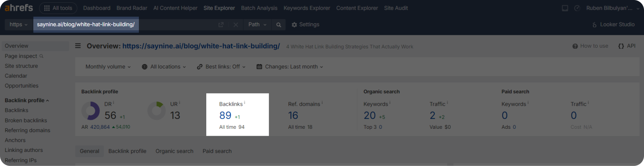The width and height of the screenshot is (644, 166).
Task: Open All locations dropdown
Action: coord(164,67)
